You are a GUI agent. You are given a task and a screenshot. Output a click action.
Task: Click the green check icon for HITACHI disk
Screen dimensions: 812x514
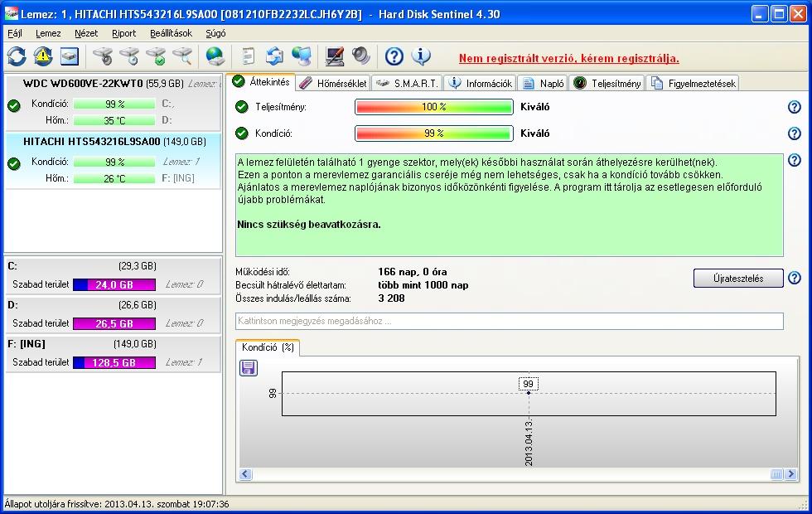pos(14,164)
